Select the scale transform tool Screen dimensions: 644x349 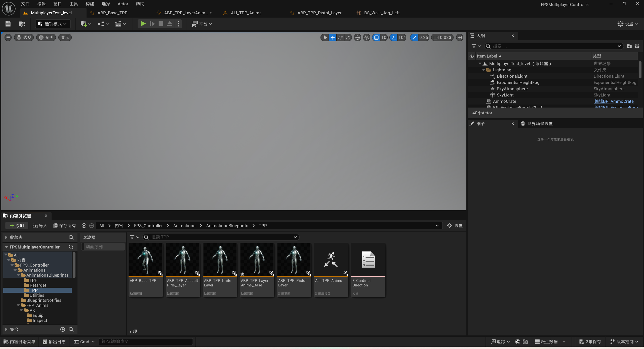tap(348, 38)
